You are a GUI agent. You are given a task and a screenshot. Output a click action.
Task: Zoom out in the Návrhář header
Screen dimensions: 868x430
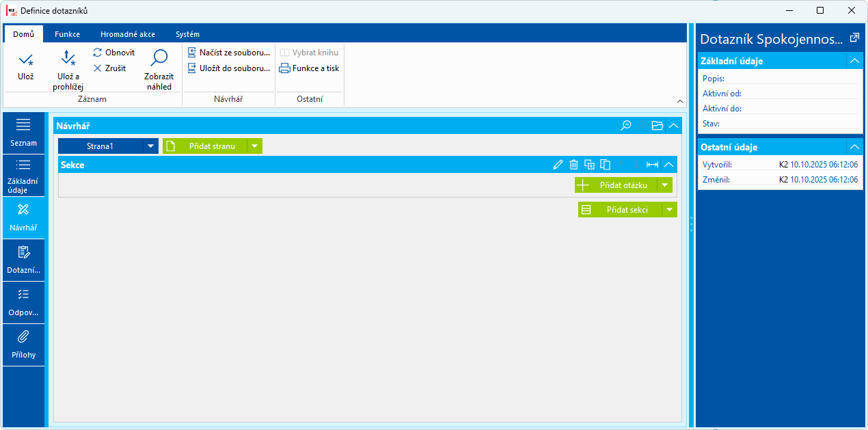(x=625, y=126)
